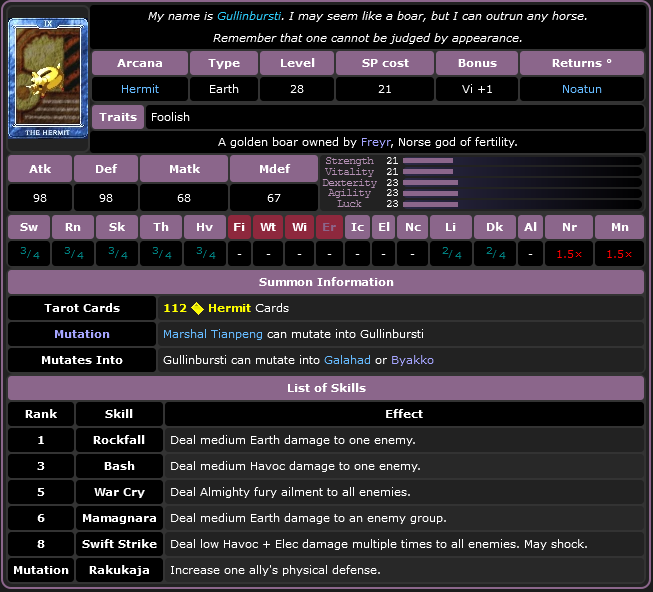Click the Sw sword resistance header

(28, 227)
